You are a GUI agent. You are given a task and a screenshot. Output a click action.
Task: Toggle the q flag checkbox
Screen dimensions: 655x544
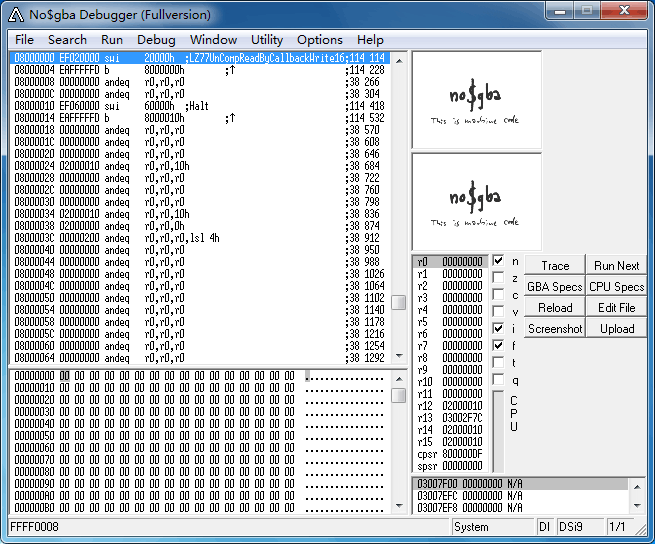coord(498,379)
